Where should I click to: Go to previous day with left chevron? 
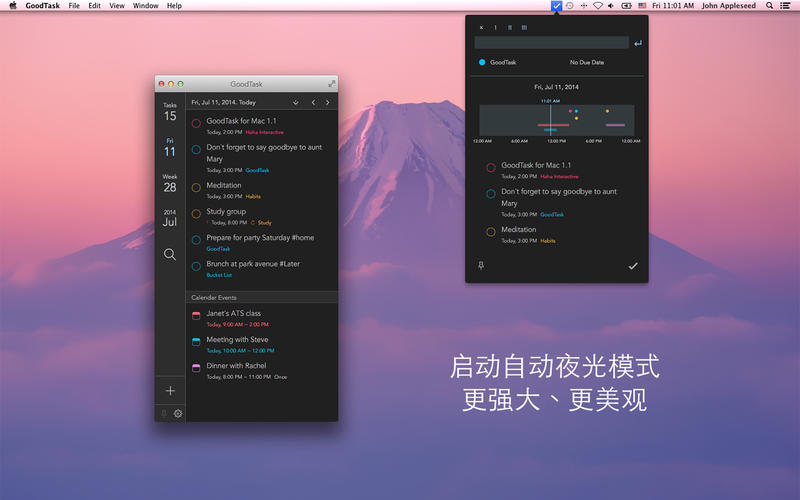tap(313, 103)
